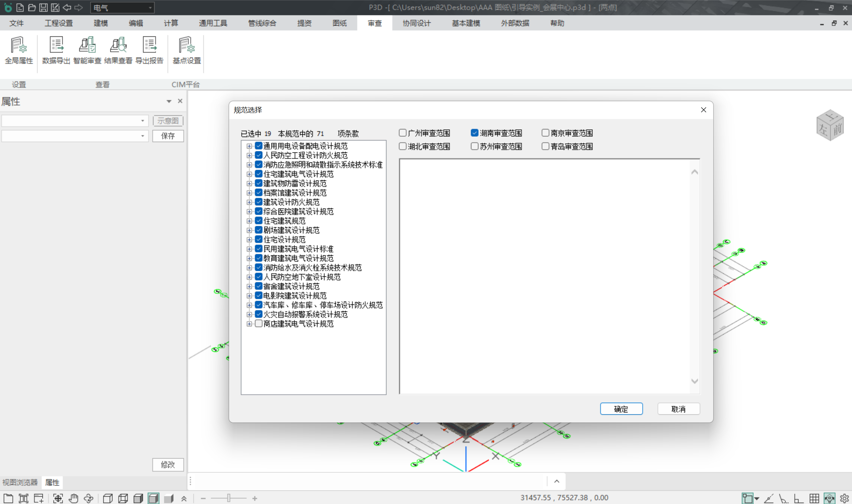Image resolution: width=852 pixels, height=504 pixels.
Task: Check 商店建筑电气设计规范 in the tree
Action: click(x=259, y=324)
